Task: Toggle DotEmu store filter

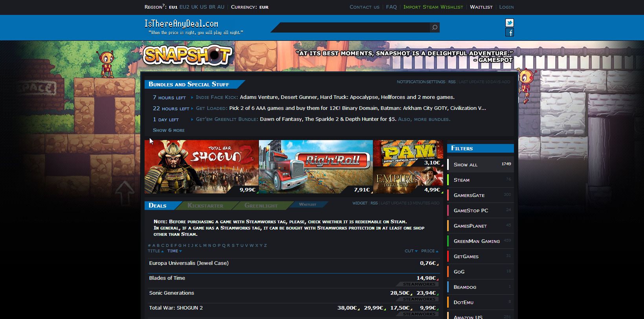Action: (x=480, y=302)
